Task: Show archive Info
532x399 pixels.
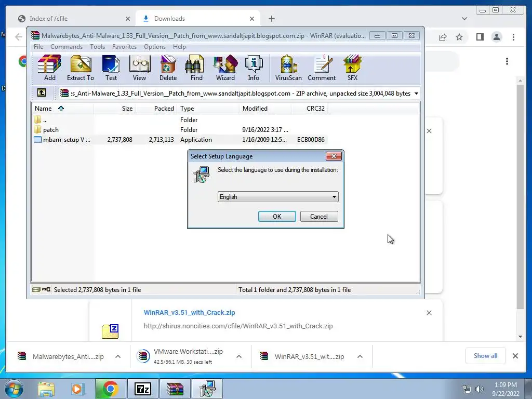Action: tap(254, 68)
